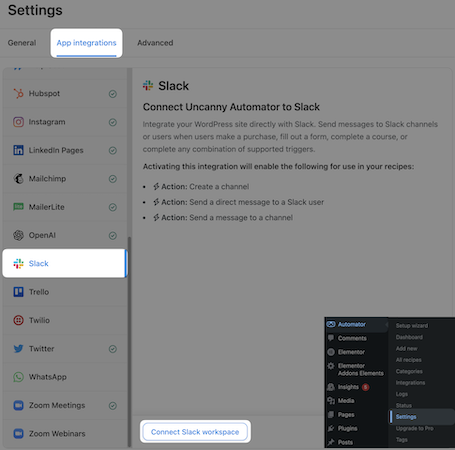
Task: Open Trello integration settings
Action: coord(65,292)
